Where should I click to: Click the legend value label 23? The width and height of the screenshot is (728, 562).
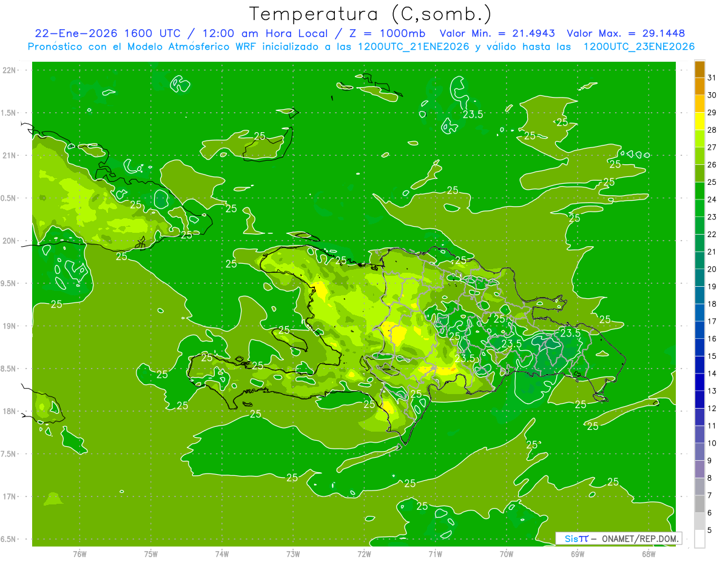(x=712, y=217)
